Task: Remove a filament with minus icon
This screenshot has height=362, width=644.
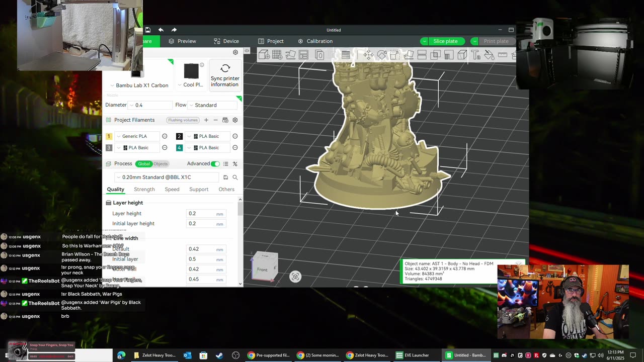Action: tap(215, 120)
